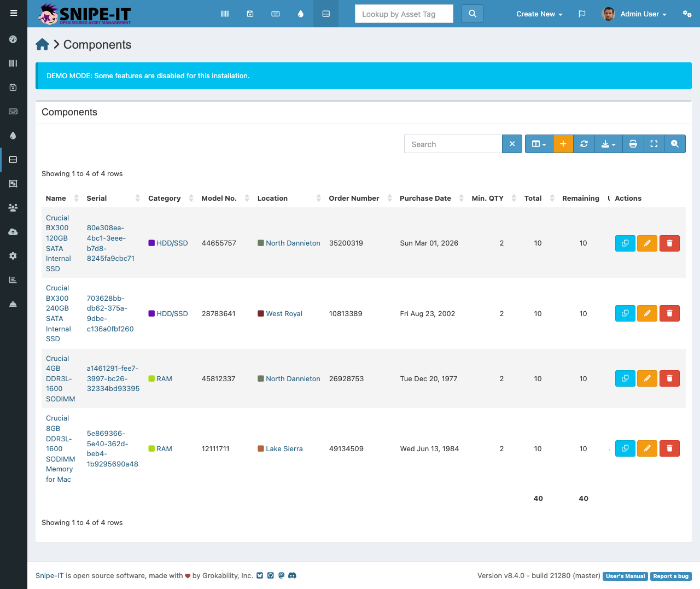Delete the Crucial 4GB DDR3L-1600 SODIMM component
The height and width of the screenshot is (589, 700).
(x=669, y=378)
